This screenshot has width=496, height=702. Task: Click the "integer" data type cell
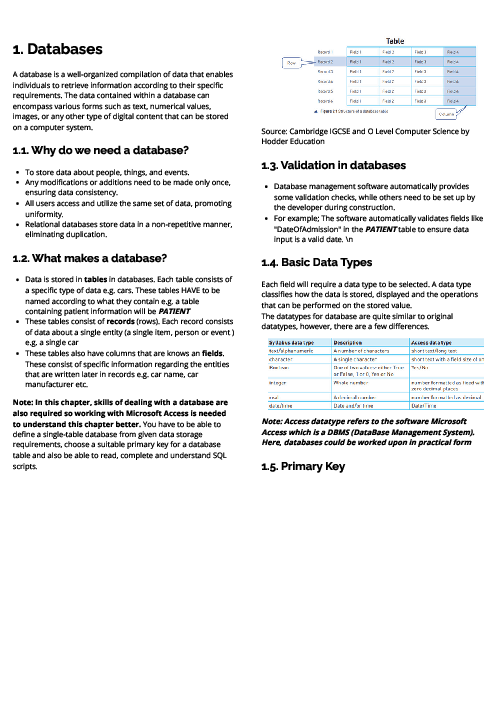[x=277, y=383]
